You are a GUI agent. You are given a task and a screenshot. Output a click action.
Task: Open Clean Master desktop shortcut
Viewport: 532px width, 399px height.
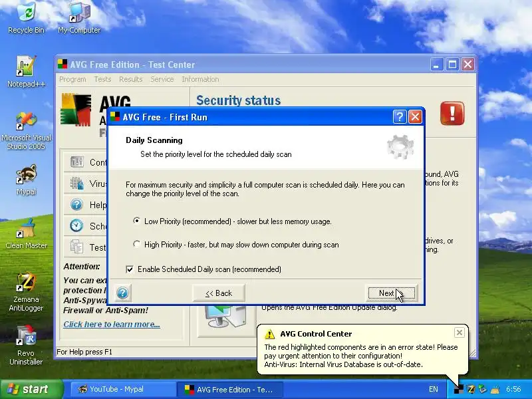(x=26, y=233)
